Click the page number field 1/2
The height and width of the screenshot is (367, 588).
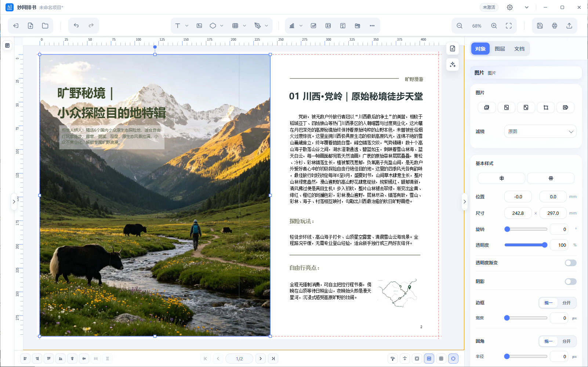pyautogui.click(x=239, y=359)
